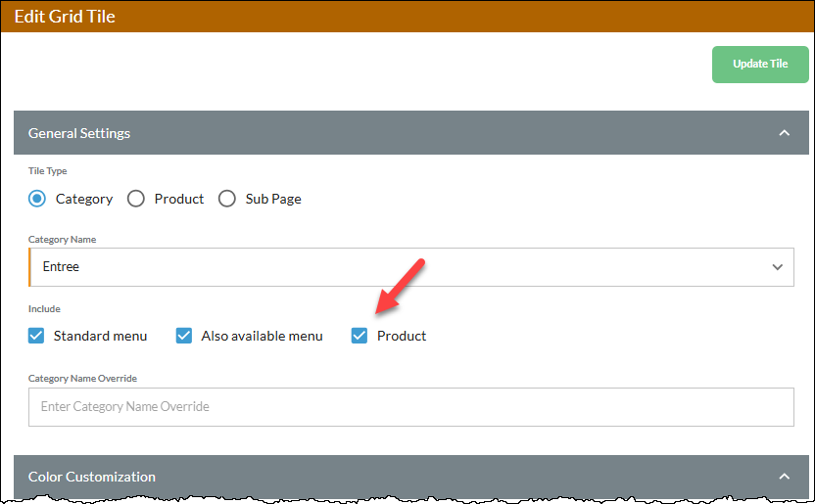
Task: Click the General Settings header text
Action: coord(79,133)
